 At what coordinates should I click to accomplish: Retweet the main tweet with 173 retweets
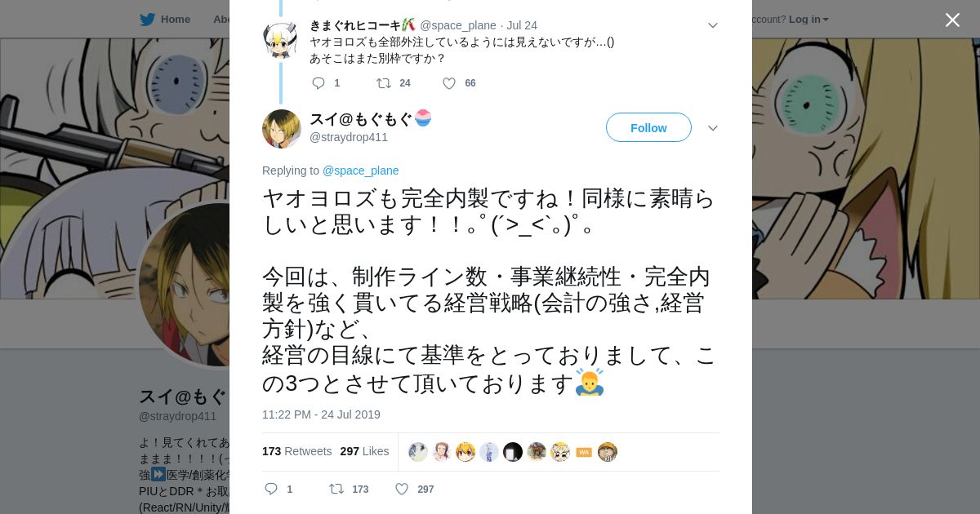(x=349, y=489)
